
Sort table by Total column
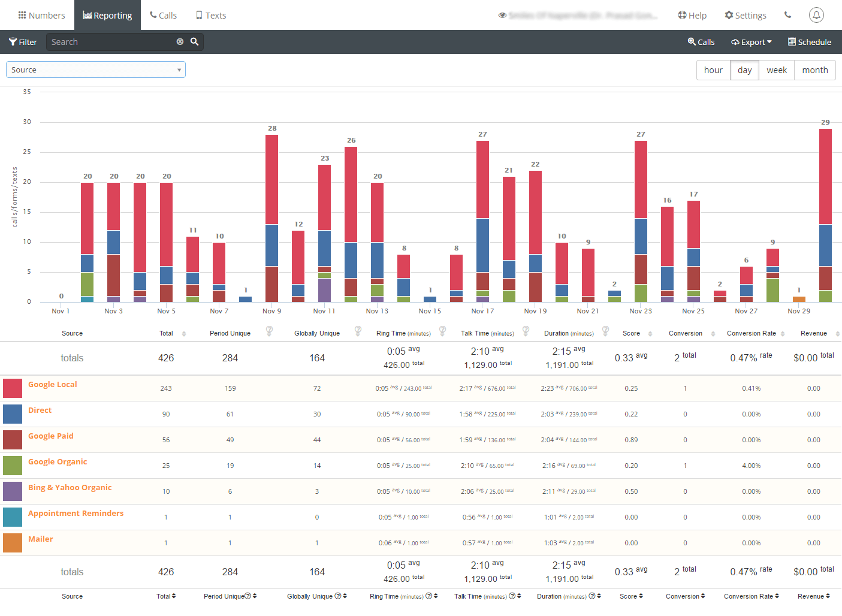(167, 334)
